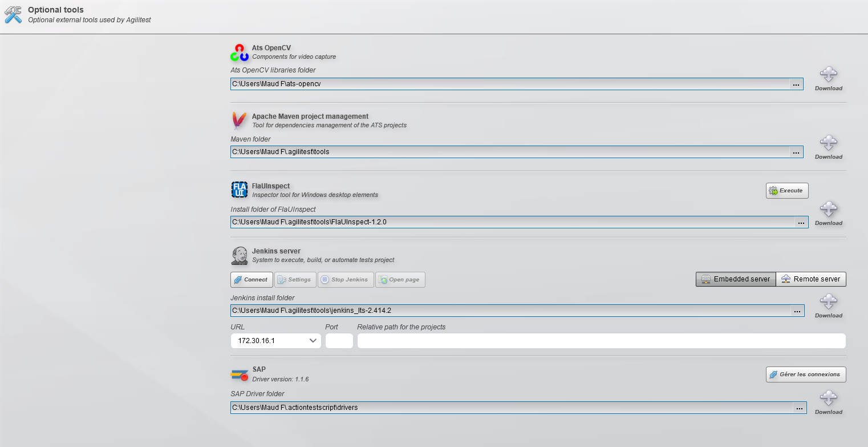Viewport: 868px width, 447px height.
Task: Connect to the Jenkins server
Action: click(x=251, y=280)
